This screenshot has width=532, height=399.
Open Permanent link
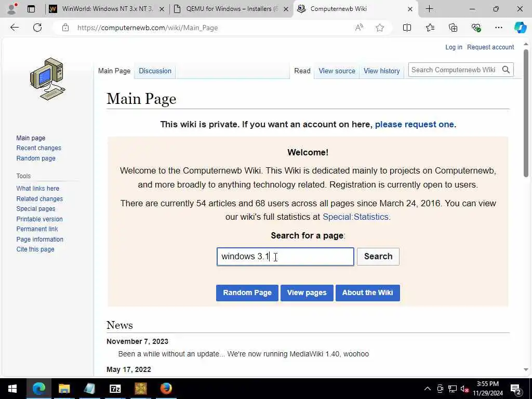(x=37, y=229)
